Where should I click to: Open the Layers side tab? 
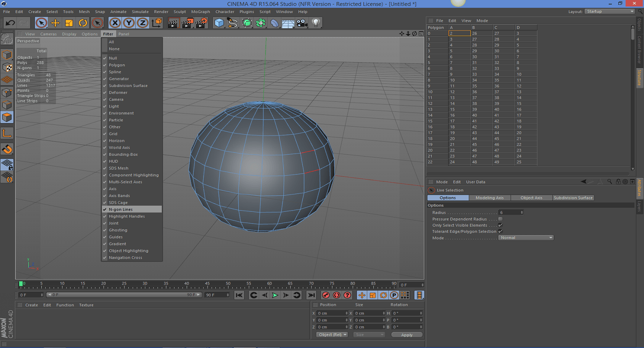(x=639, y=206)
